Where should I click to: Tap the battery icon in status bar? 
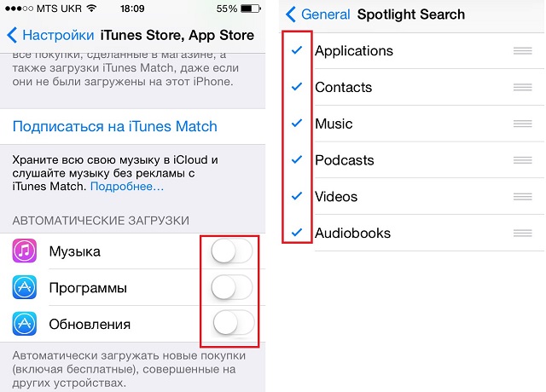[x=250, y=8]
